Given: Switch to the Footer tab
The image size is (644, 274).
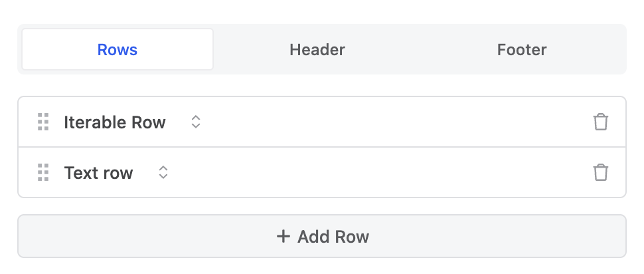Looking at the screenshot, I should click(522, 50).
